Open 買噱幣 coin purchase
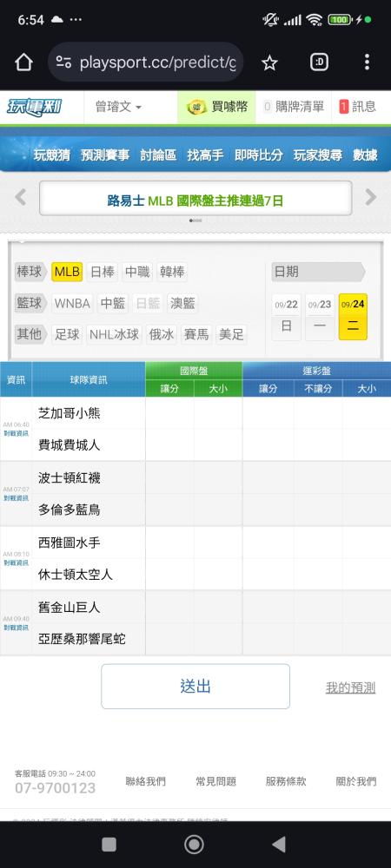The image size is (391, 868). coord(217,107)
